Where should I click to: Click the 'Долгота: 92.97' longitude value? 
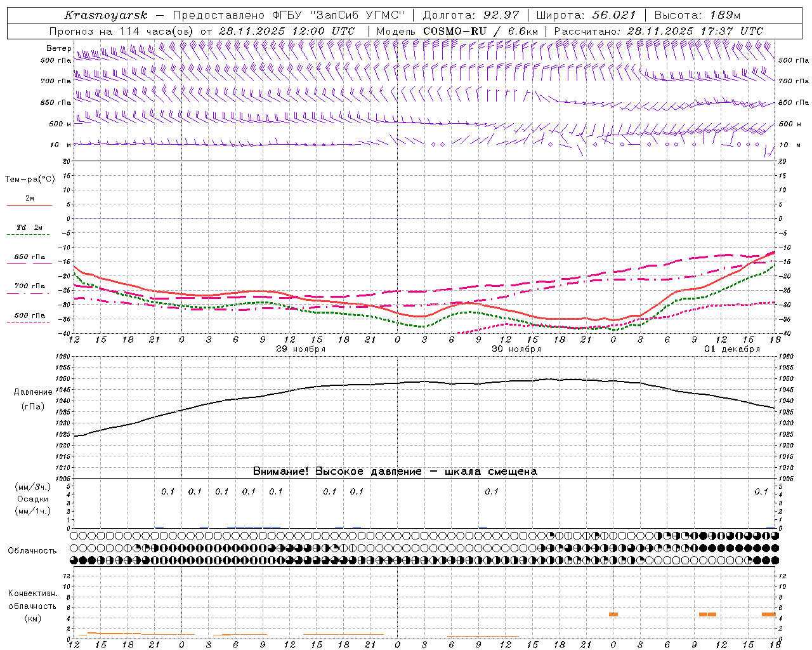(x=471, y=15)
